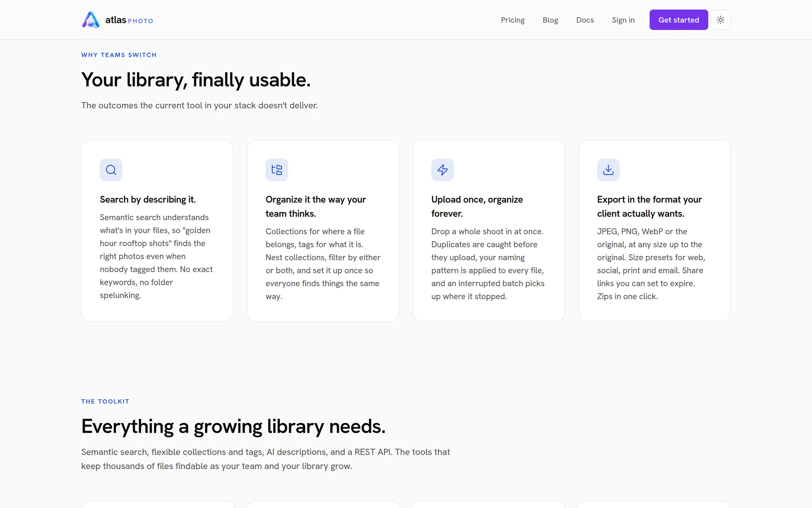812x508 pixels.
Task: Click the lightning bolt upload icon
Action: [x=443, y=170]
